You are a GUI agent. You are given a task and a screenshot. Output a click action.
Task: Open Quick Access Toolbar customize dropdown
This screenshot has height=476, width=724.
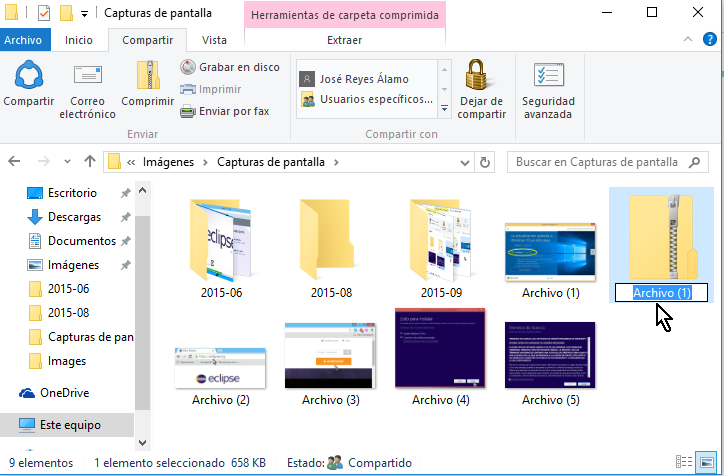coord(84,14)
